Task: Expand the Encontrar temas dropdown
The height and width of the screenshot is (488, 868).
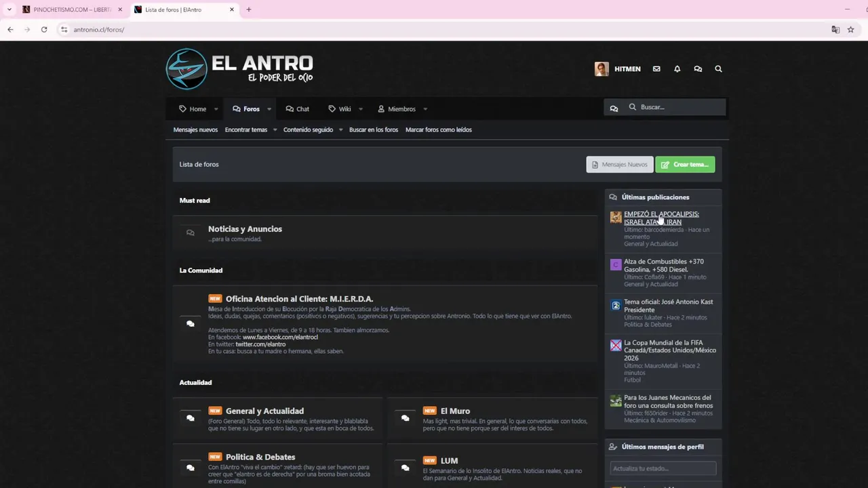Action: pyautogui.click(x=275, y=130)
